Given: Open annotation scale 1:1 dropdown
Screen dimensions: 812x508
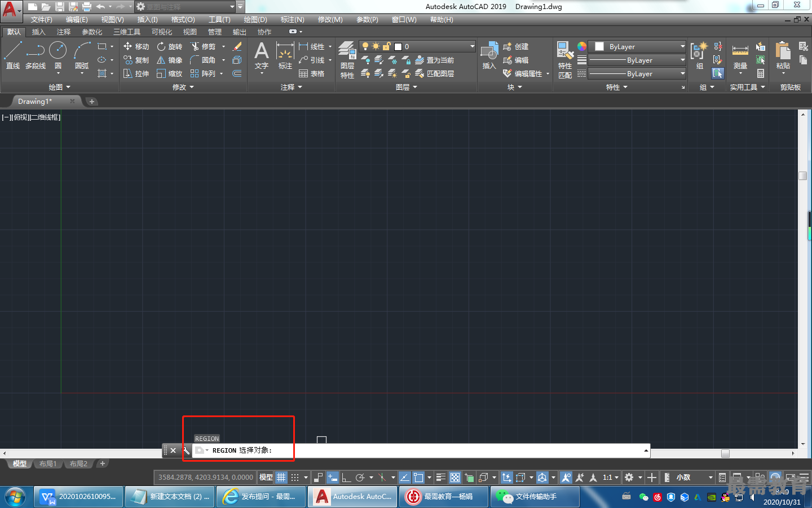Looking at the screenshot, I should click(610, 478).
